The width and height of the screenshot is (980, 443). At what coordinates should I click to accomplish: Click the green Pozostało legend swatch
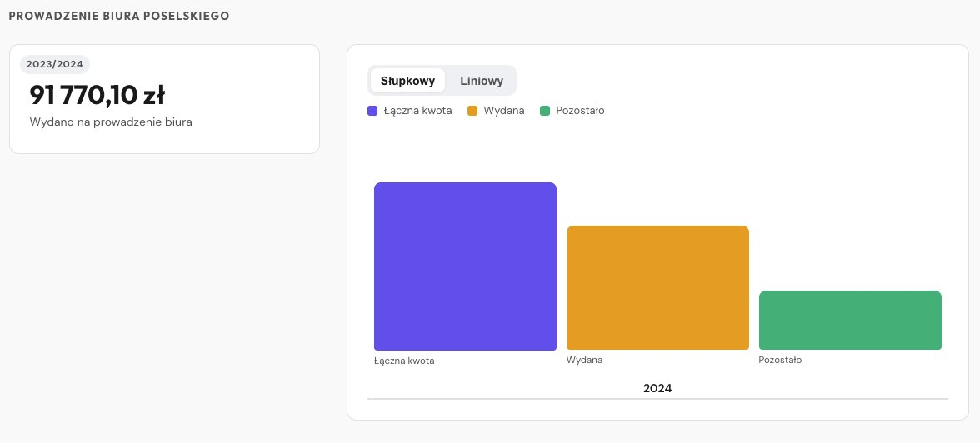pos(545,111)
